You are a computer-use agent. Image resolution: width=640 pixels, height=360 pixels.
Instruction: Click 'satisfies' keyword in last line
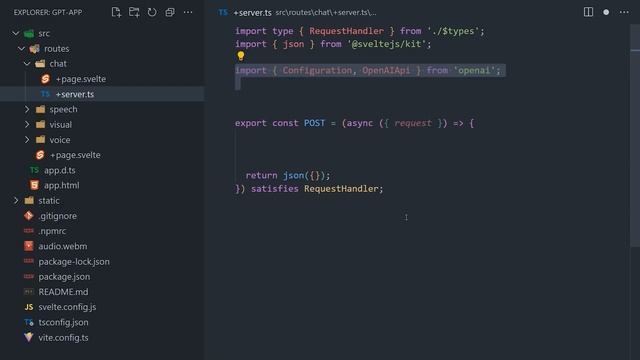[275, 189]
